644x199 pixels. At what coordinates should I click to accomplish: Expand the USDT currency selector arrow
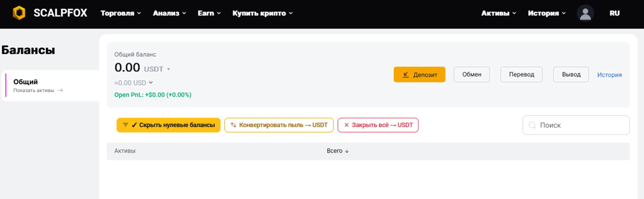[x=169, y=69]
